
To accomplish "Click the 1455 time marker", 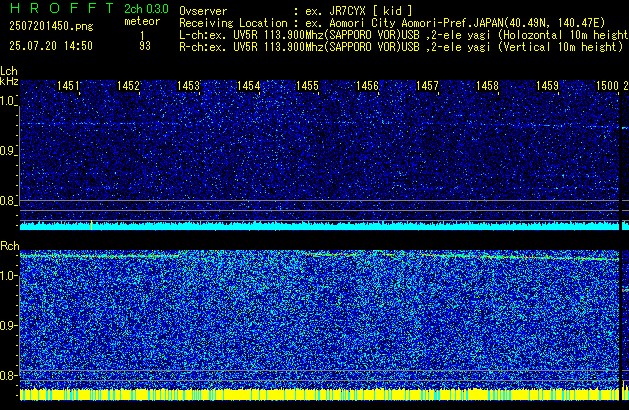I will click(307, 86).
